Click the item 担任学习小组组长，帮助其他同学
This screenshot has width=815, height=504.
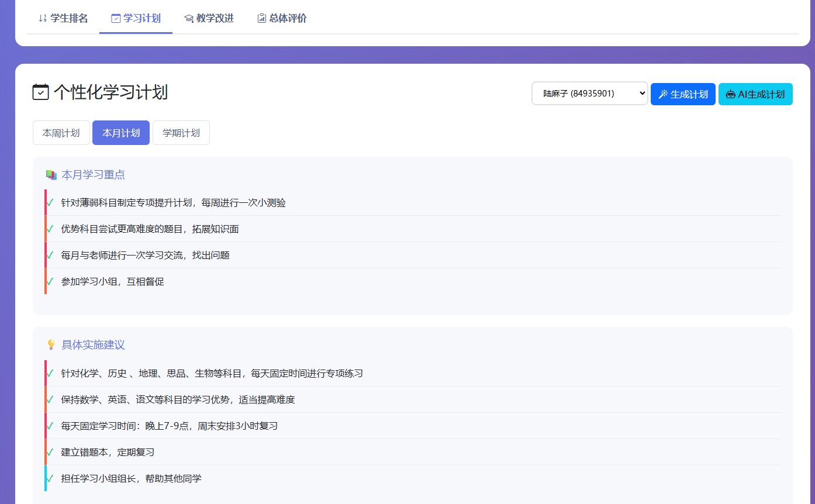point(131,478)
